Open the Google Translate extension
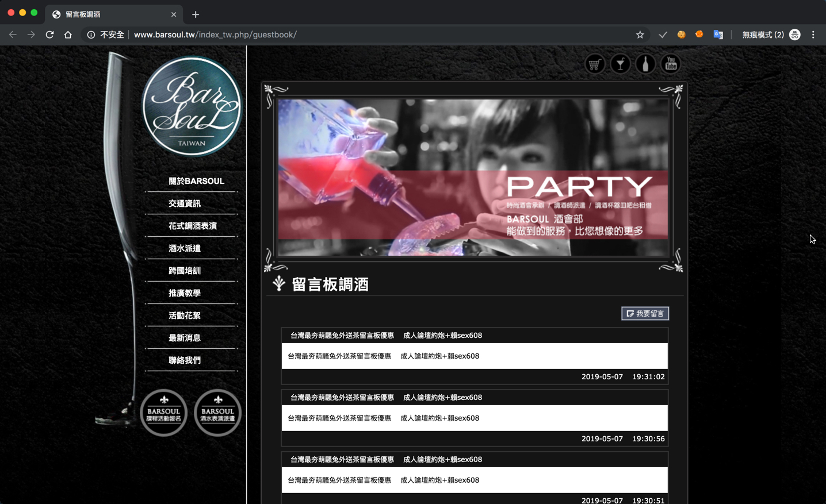The height and width of the screenshot is (504, 826). 718,34
